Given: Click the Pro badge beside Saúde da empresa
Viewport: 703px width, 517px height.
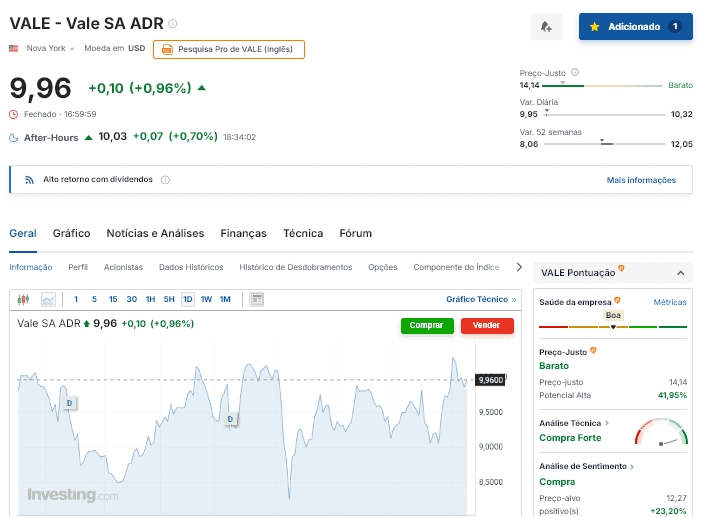Looking at the screenshot, I should tap(617, 300).
